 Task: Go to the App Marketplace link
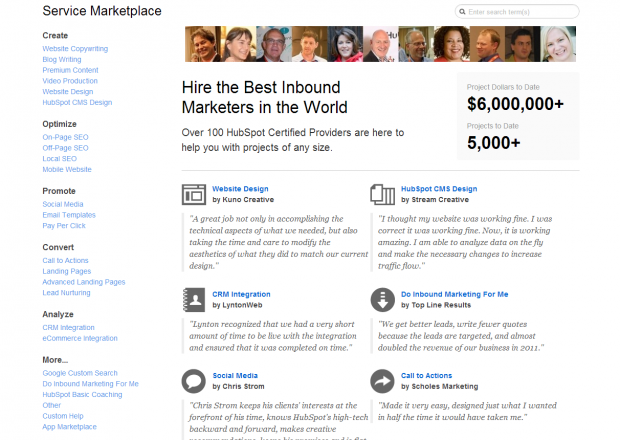click(x=69, y=427)
